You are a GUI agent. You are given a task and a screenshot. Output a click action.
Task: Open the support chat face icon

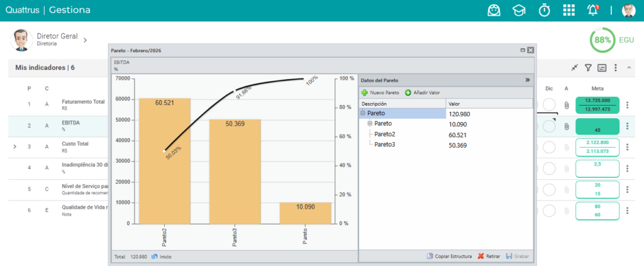coord(494,10)
